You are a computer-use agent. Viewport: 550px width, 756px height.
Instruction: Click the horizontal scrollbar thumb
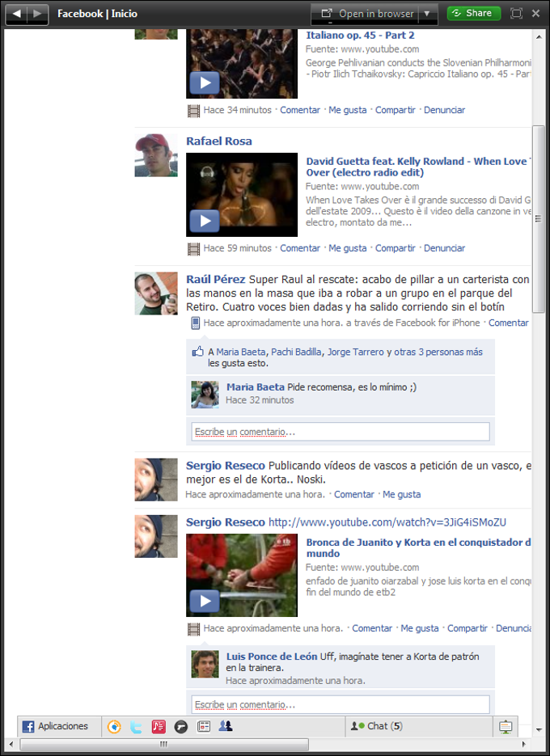click(164, 745)
